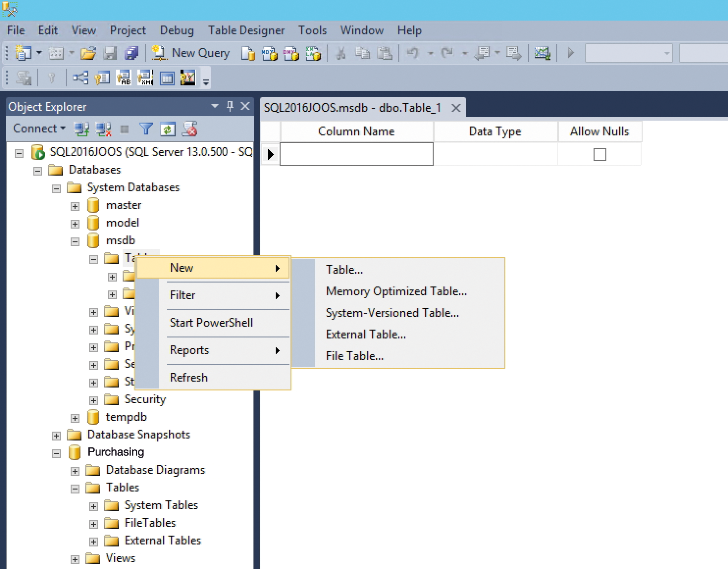Open the New Query editor
Image resolution: width=728 pixels, height=569 pixels.
click(191, 53)
